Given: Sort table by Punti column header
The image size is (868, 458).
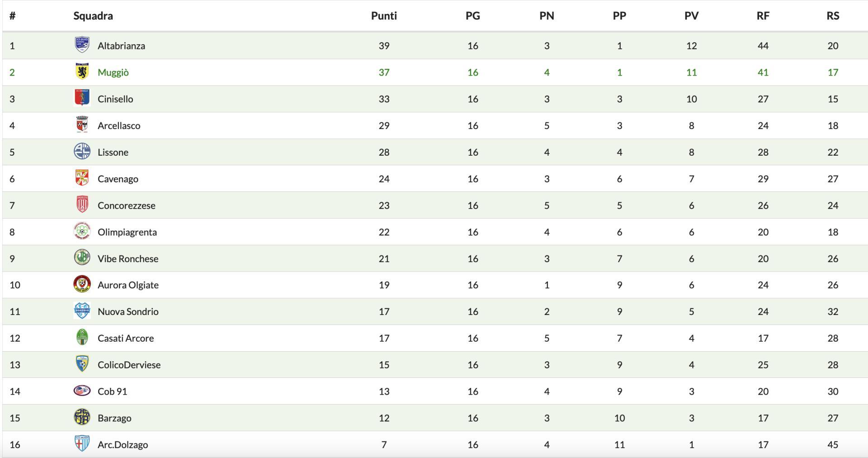Looking at the screenshot, I should (x=384, y=16).
